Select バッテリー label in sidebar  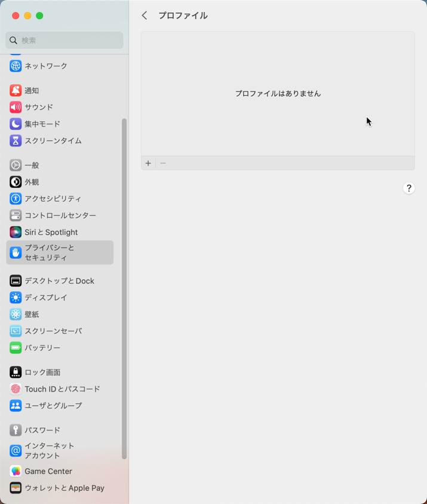pos(42,348)
